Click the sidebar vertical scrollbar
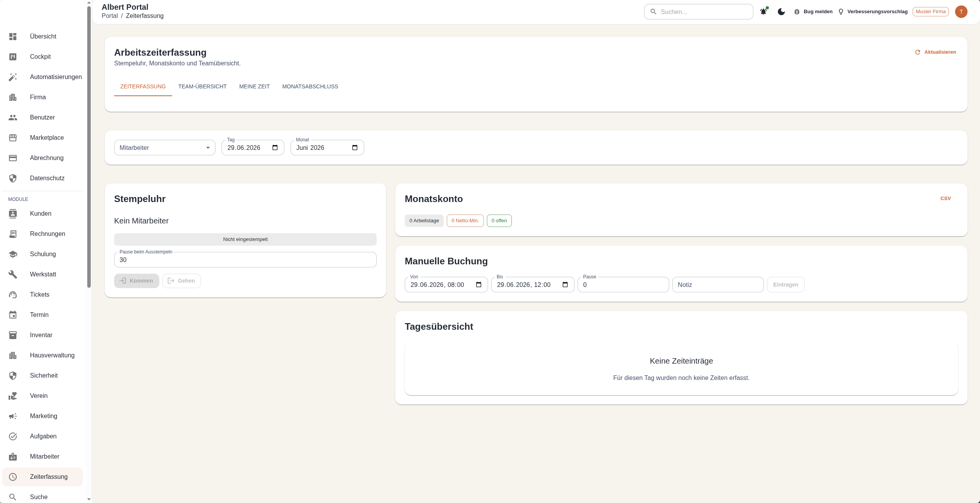This screenshot has width=980, height=503. (89, 147)
